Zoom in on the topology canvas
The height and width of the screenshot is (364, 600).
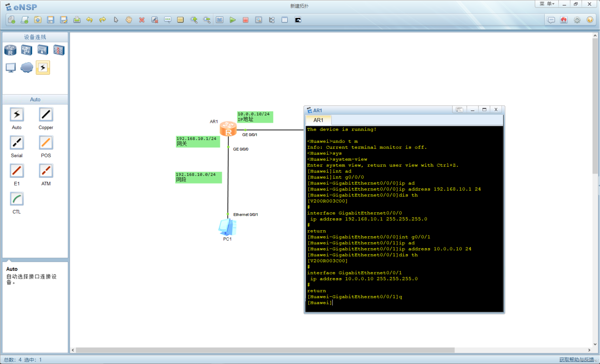(194, 20)
